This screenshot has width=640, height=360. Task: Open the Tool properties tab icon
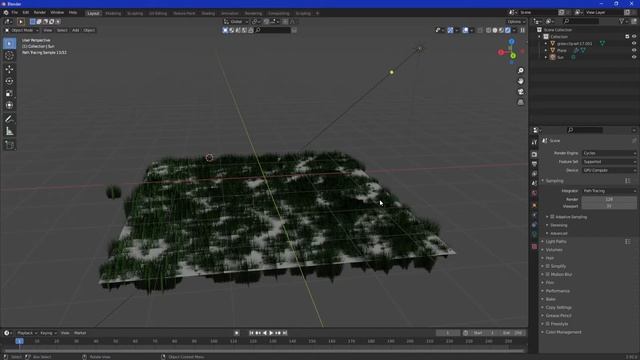534,142
